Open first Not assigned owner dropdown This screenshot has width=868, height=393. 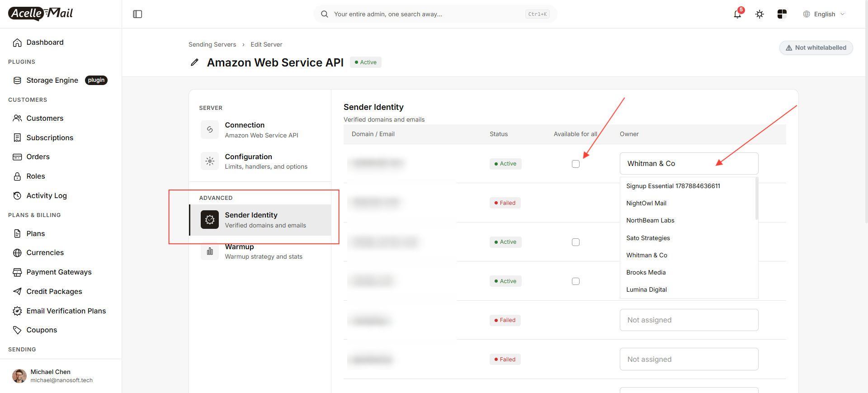[x=689, y=320]
